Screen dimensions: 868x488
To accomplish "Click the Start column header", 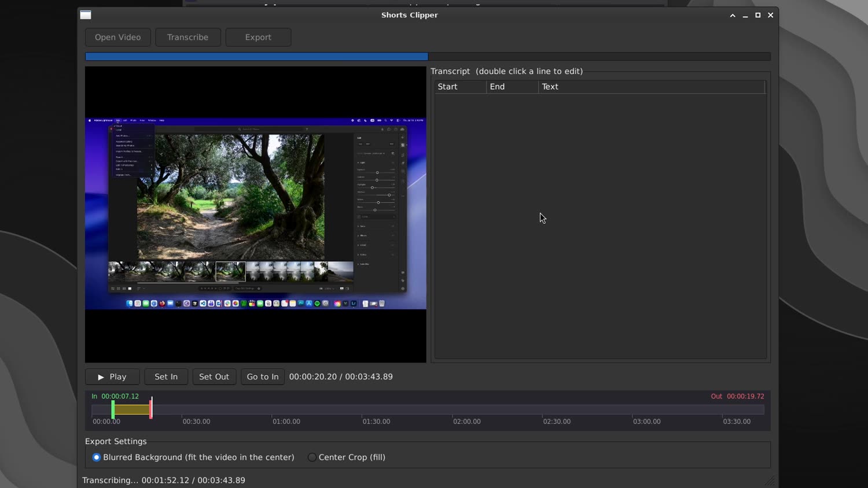I will [x=461, y=87].
